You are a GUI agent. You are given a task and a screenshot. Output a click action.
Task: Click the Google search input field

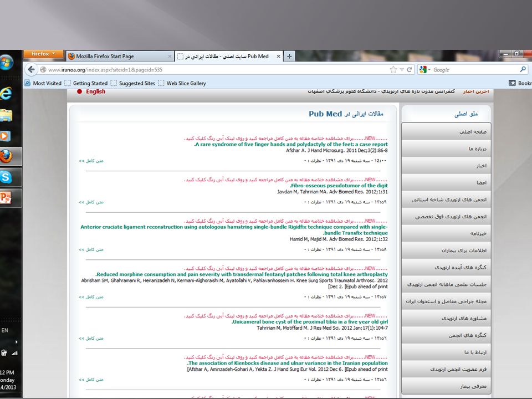tap(475, 70)
